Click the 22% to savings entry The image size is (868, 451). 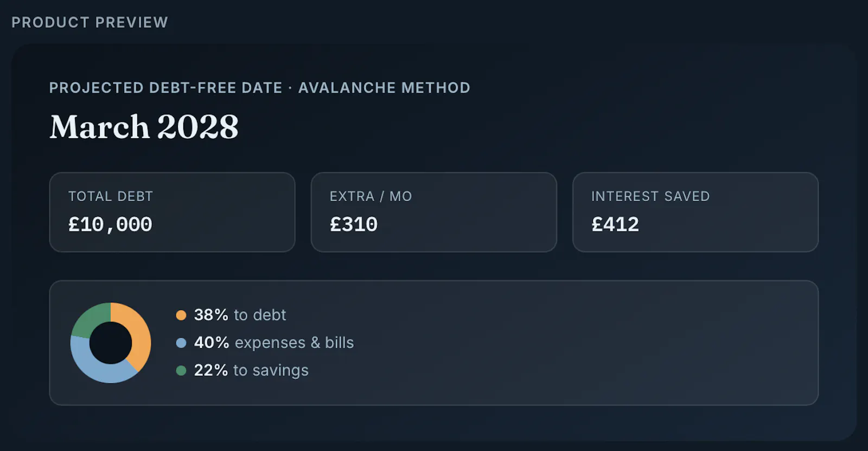251,370
